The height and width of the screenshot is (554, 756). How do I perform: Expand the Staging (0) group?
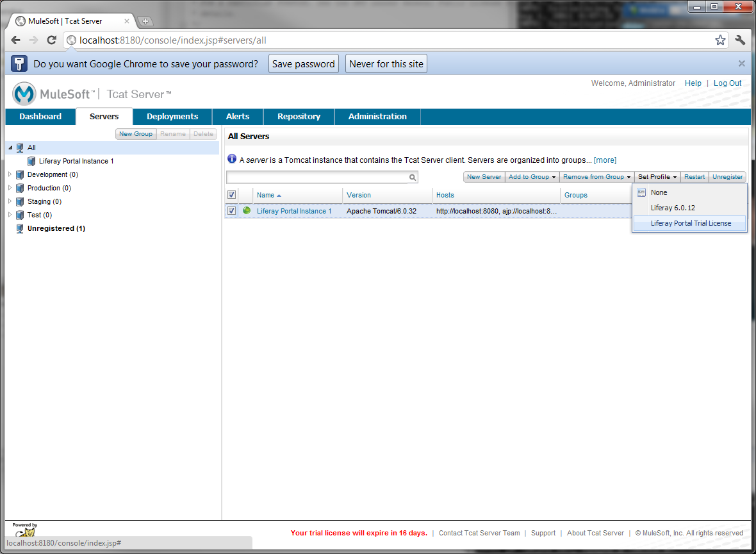coord(10,201)
